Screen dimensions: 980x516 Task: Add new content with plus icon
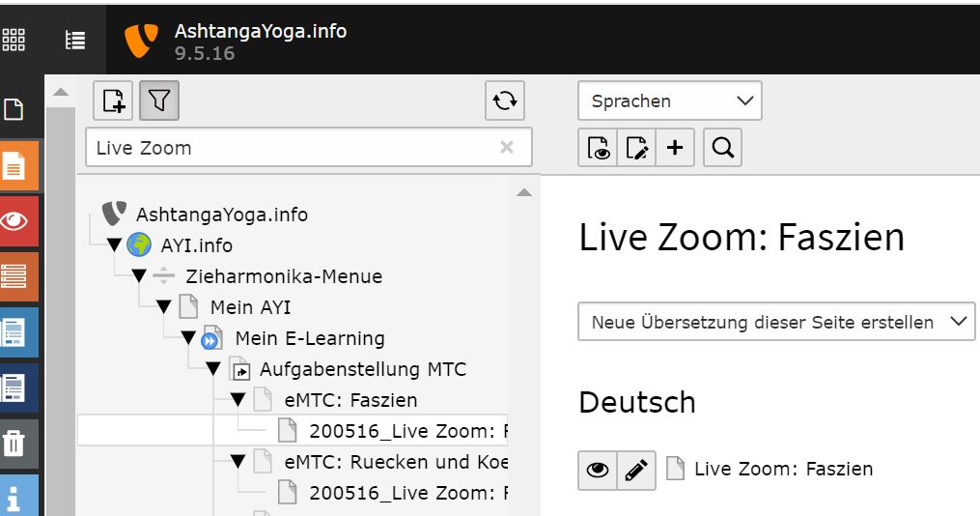[675, 148]
